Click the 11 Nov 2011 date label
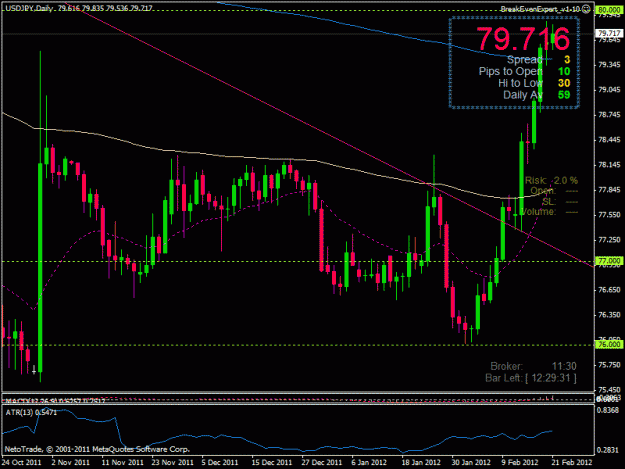This screenshot has height=469, width=625. (122, 462)
